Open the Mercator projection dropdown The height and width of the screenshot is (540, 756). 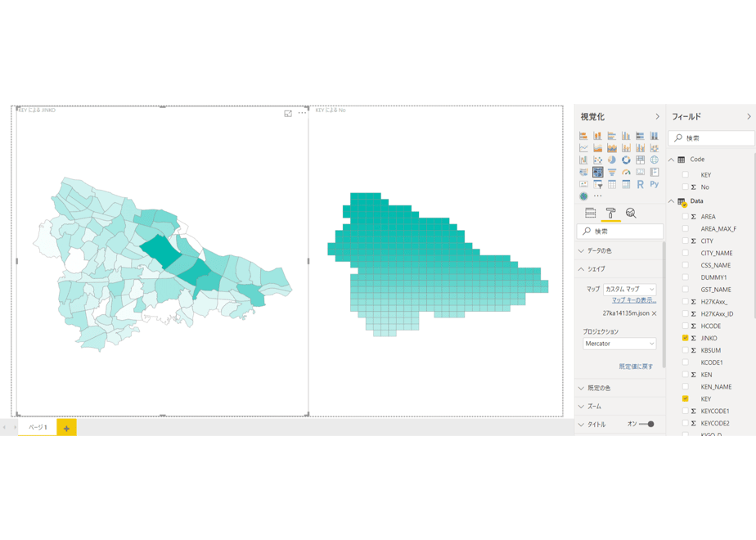tap(619, 344)
